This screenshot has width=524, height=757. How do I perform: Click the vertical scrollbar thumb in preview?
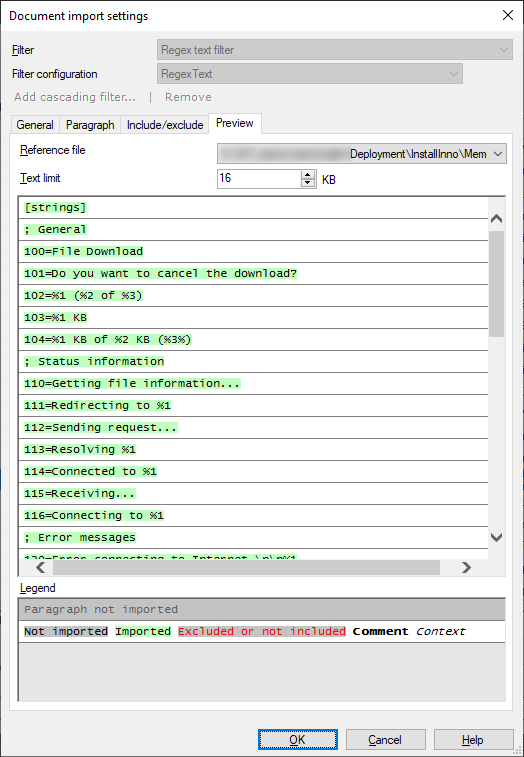click(496, 283)
